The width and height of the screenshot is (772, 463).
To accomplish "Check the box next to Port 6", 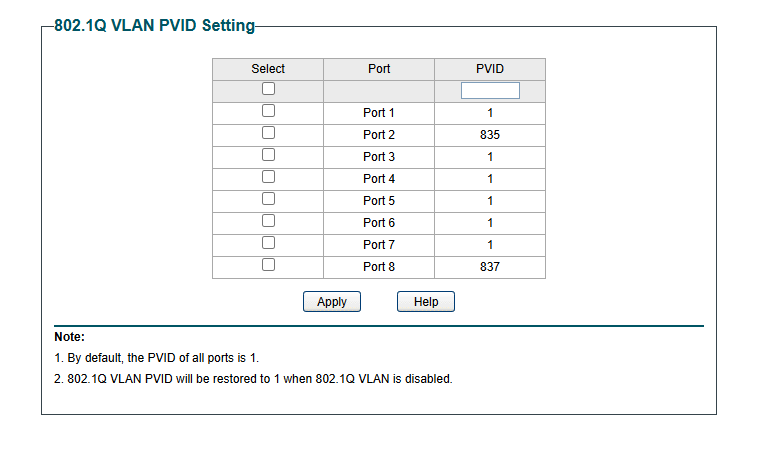I will click(268, 221).
